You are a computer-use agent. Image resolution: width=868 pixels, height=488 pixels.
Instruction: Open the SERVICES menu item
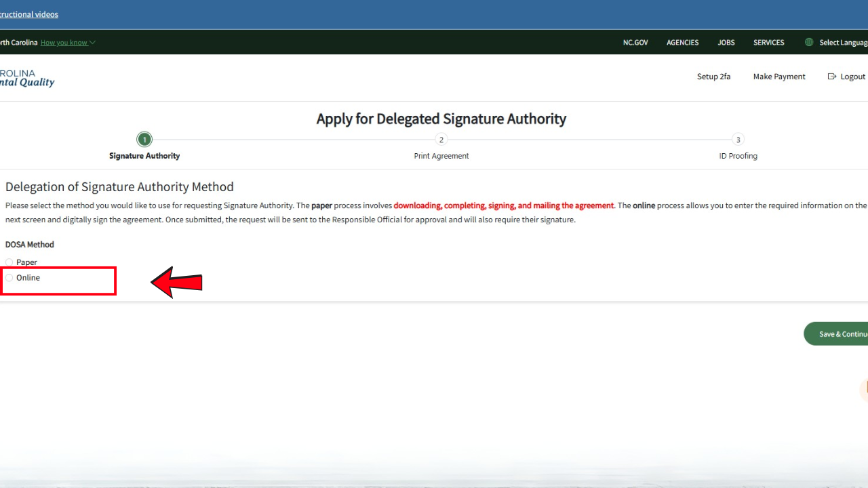tap(769, 43)
